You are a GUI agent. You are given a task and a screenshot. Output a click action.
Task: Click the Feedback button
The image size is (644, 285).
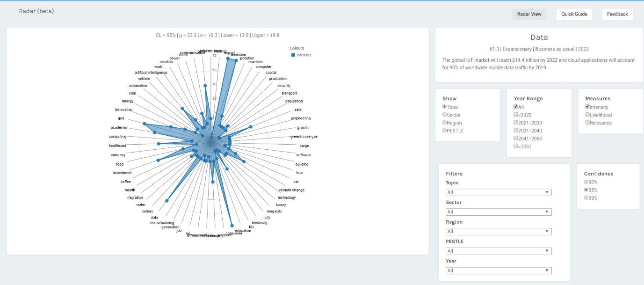coord(617,14)
